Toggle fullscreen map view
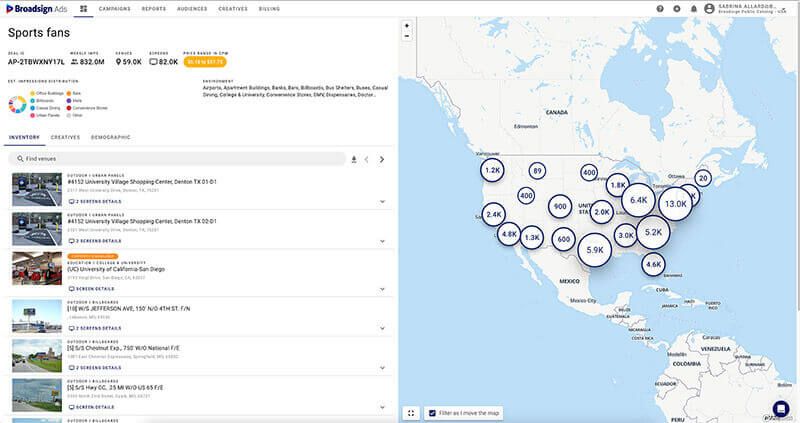The height and width of the screenshot is (423, 800). click(411, 413)
